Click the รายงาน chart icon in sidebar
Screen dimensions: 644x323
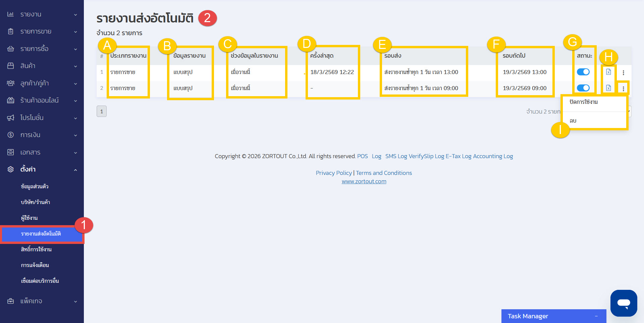(x=11, y=14)
